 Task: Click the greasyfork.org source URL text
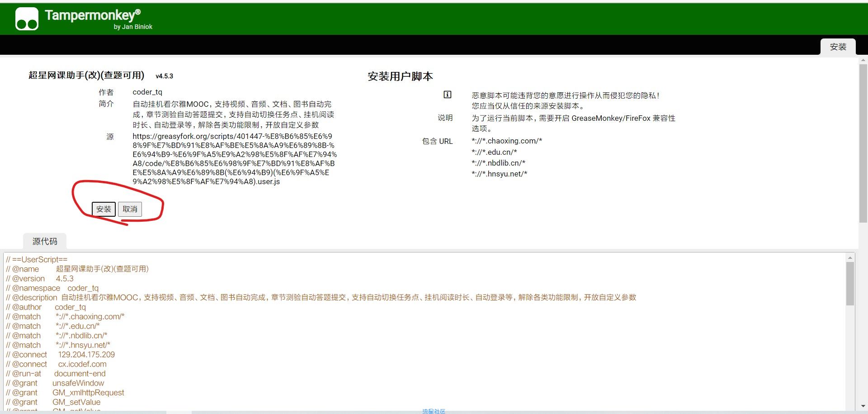point(235,159)
